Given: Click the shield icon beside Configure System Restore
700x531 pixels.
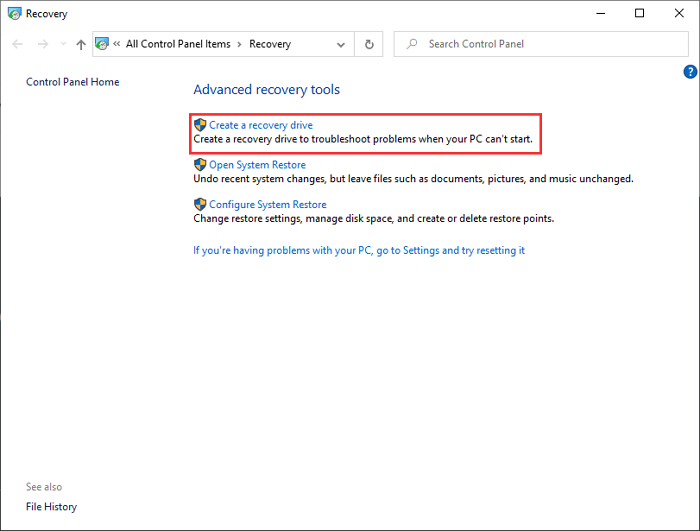Looking at the screenshot, I should [x=200, y=204].
